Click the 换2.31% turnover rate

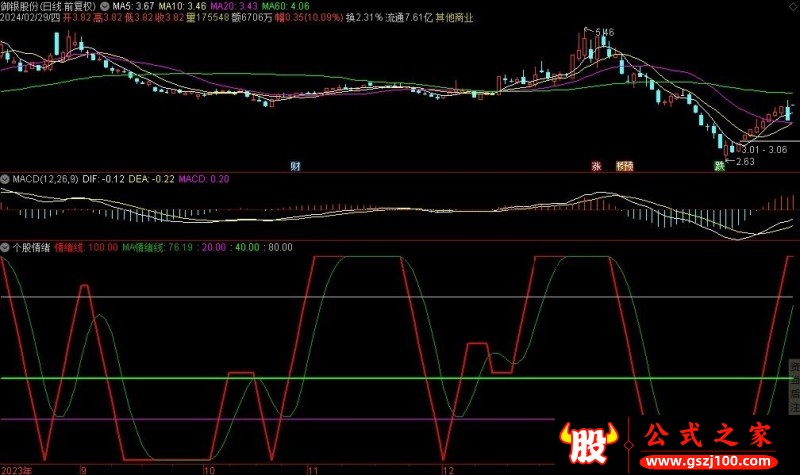[364, 18]
